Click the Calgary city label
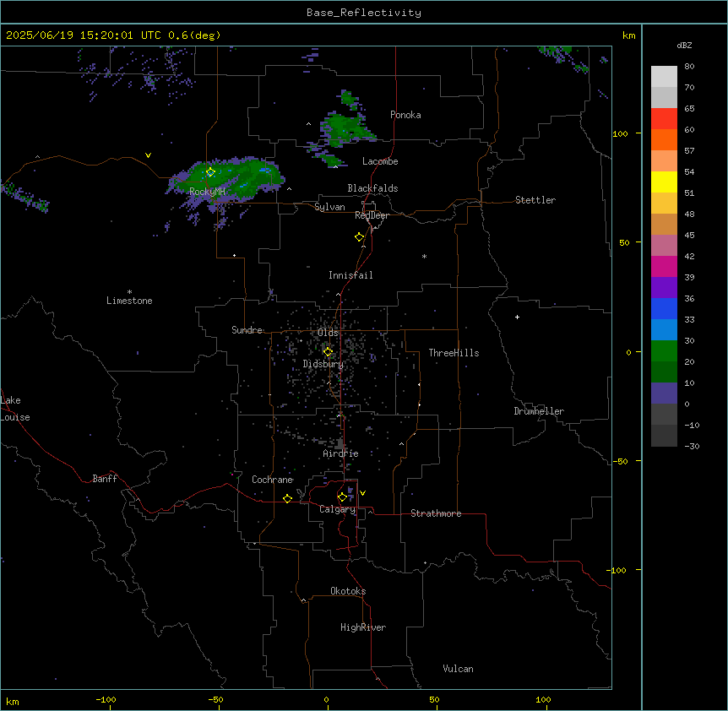The image size is (728, 711). 337,509
